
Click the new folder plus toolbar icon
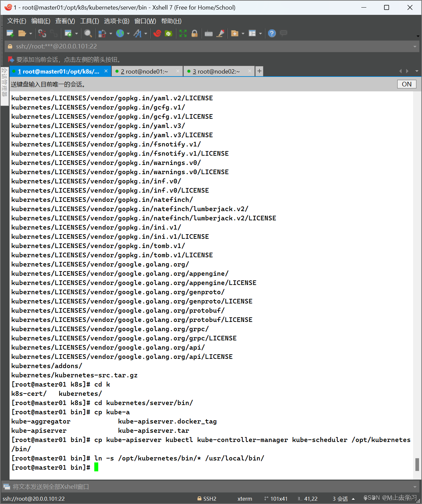[235, 33]
